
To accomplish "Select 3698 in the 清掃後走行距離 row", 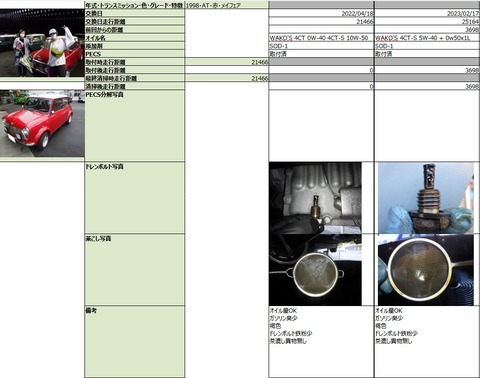I will pyautogui.click(x=427, y=86).
